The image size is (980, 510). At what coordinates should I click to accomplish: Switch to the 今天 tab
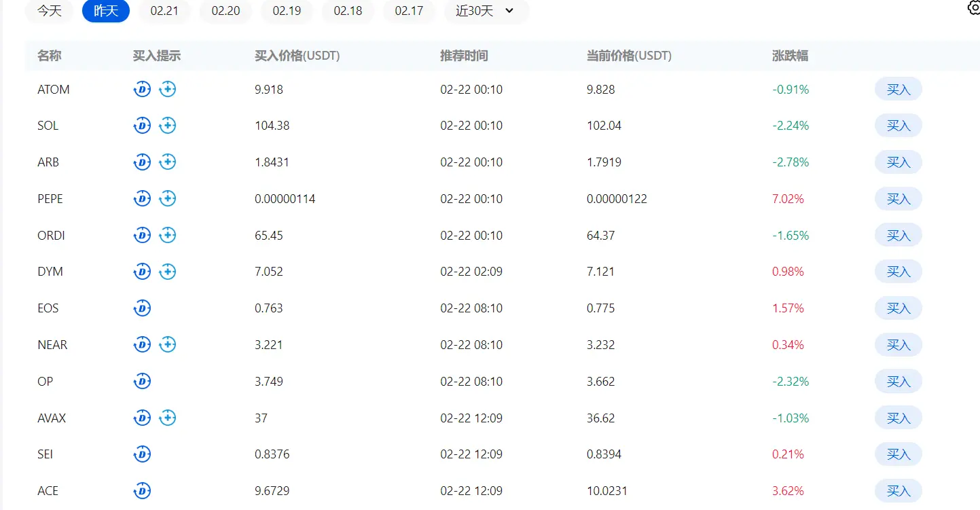[49, 11]
